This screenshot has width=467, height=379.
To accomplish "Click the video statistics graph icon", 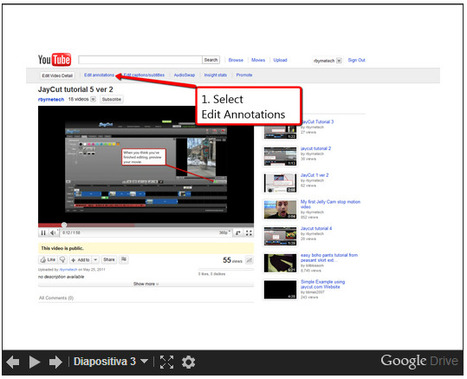I will (x=249, y=260).
